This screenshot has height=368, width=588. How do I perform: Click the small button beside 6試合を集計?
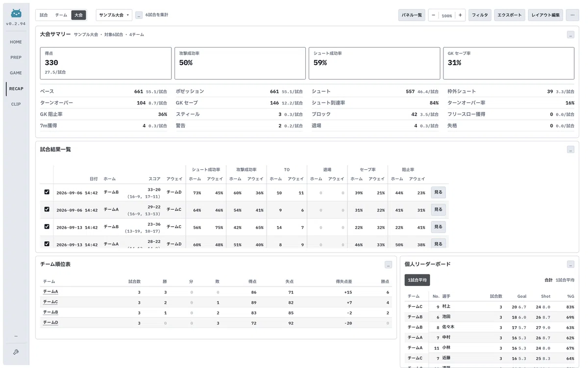pos(139,15)
